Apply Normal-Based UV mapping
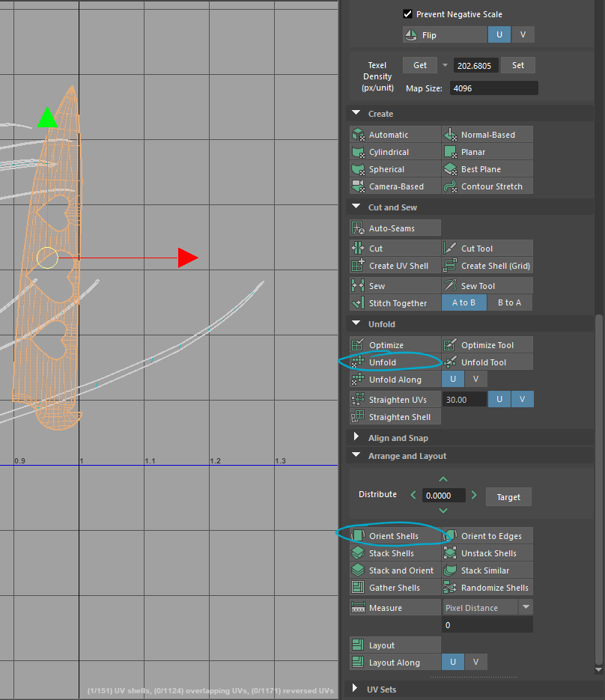The image size is (605, 700). point(487,135)
